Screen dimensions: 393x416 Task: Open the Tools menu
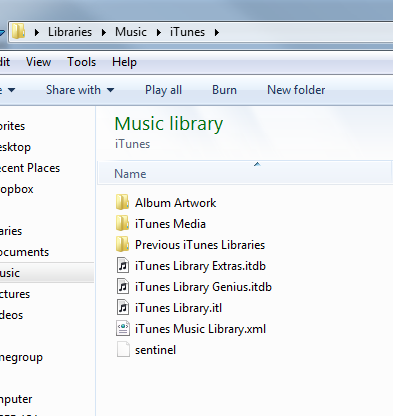pos(81,62)
